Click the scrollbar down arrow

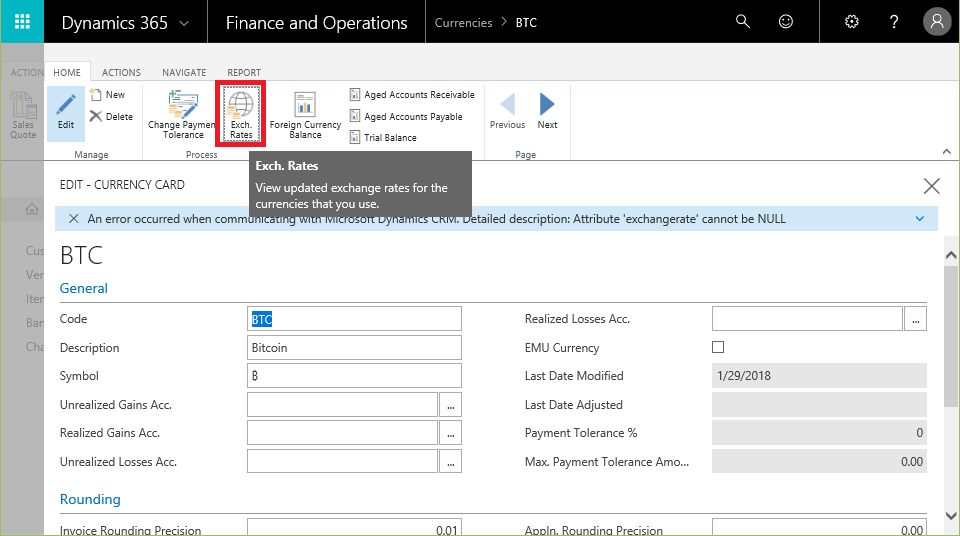pyautogui.click(x=951, y=516)
